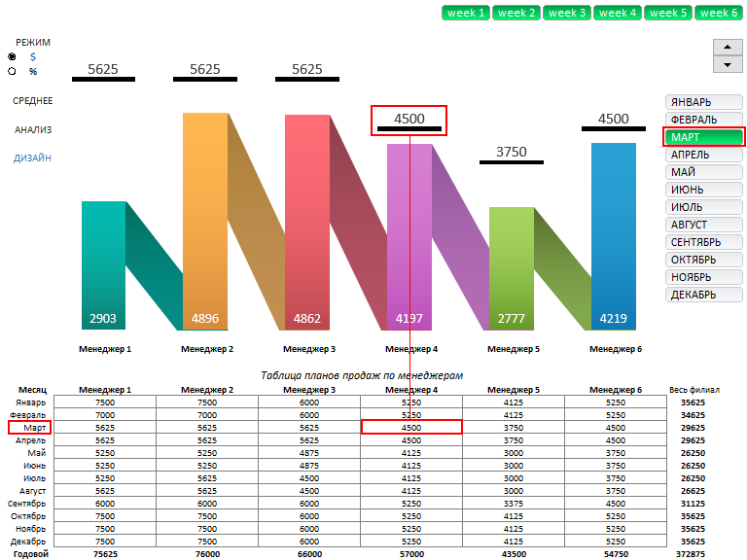The image size is (747, 560).
Task: Click the highlighted 4500 cell for Менеджер 4
Action: [x=410, y=427]
